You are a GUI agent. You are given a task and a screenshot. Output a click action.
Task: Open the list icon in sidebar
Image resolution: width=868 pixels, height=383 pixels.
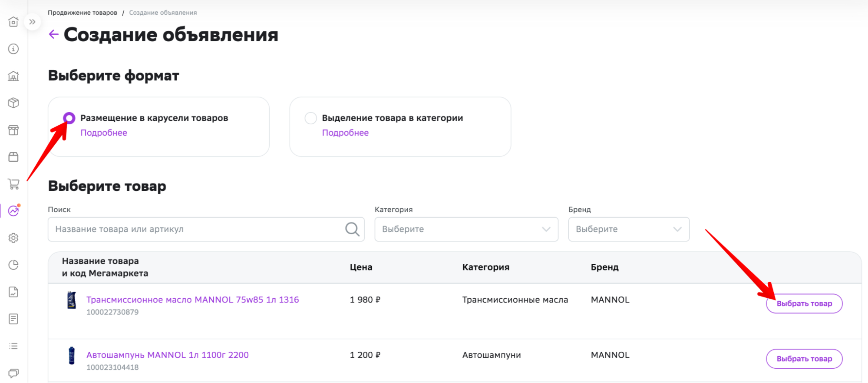[13, 346]
